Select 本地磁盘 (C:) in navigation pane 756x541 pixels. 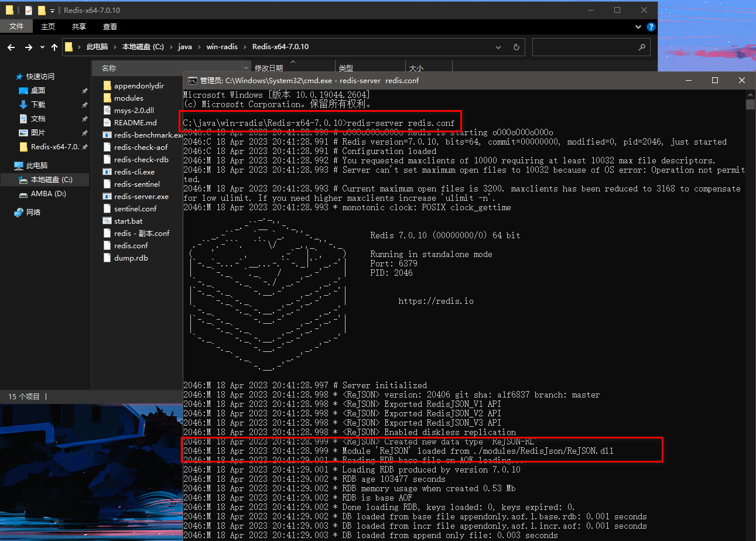click(52, 179)
